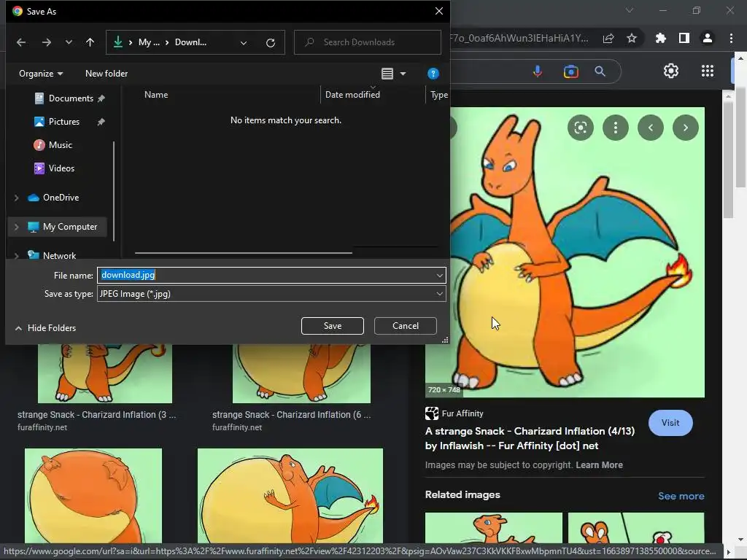747x560 pixels.
Task: Toggle Chrome side panel icon
Action: (684, 38)
